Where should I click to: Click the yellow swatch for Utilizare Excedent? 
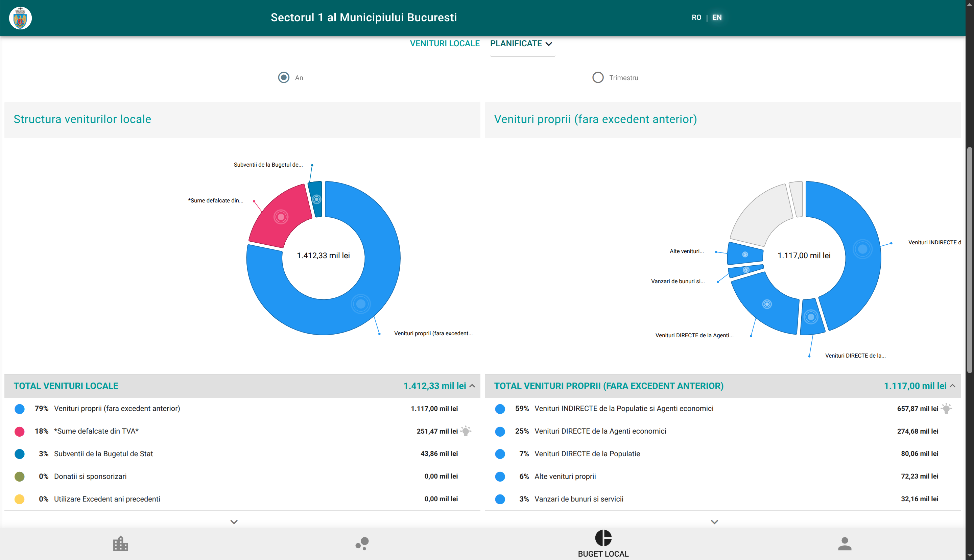pos(20,499)
